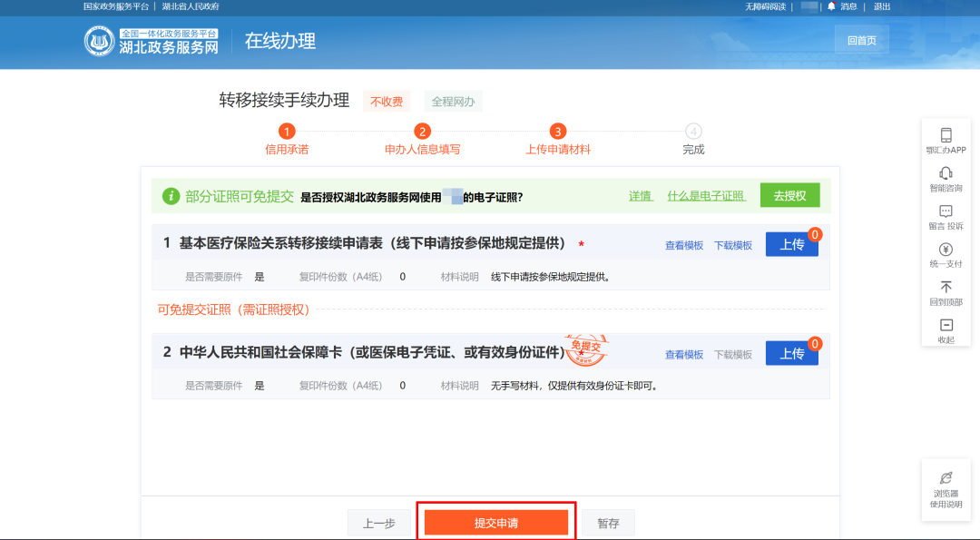
Task: Click 暂存 to save draft
Action: click(608, 524)
